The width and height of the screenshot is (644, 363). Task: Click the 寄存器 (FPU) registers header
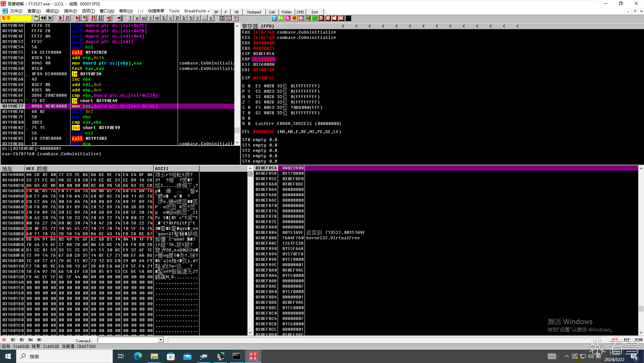coord(258,26)
